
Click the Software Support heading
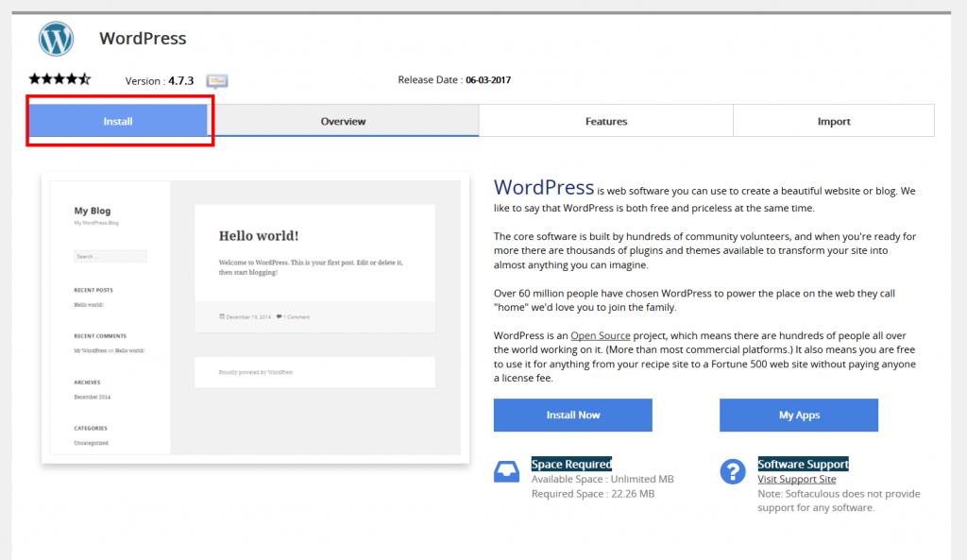[x=803, y=464]
